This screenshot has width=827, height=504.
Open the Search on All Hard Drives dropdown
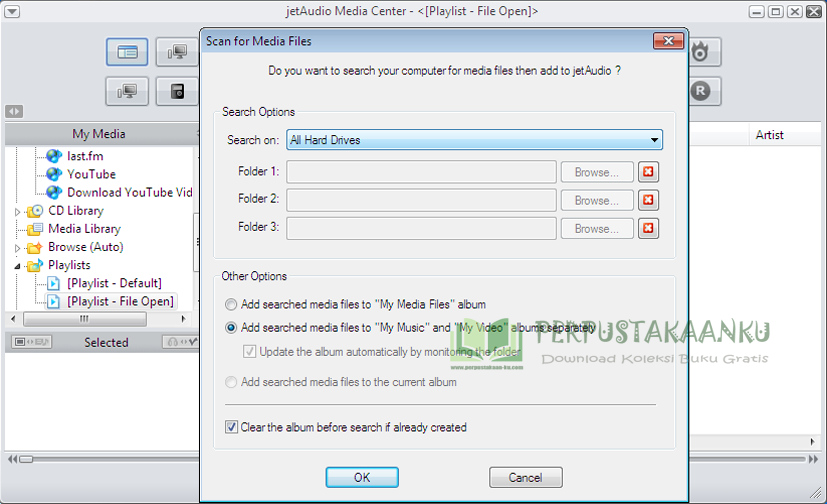click(474, 140)
